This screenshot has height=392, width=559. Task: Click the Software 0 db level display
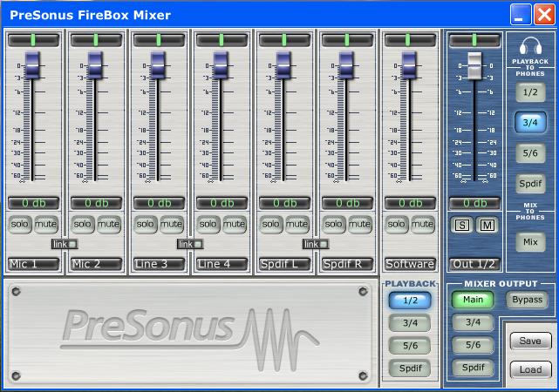410,203
